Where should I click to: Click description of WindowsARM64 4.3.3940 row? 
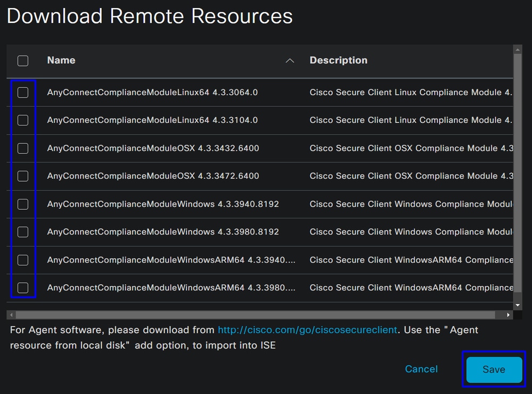(x=411, y=260)
